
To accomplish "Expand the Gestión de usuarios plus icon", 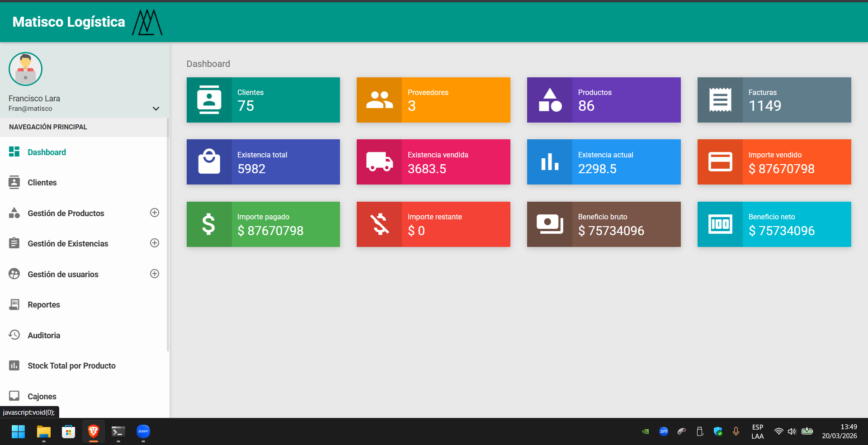I will click(x=155, y=274).
